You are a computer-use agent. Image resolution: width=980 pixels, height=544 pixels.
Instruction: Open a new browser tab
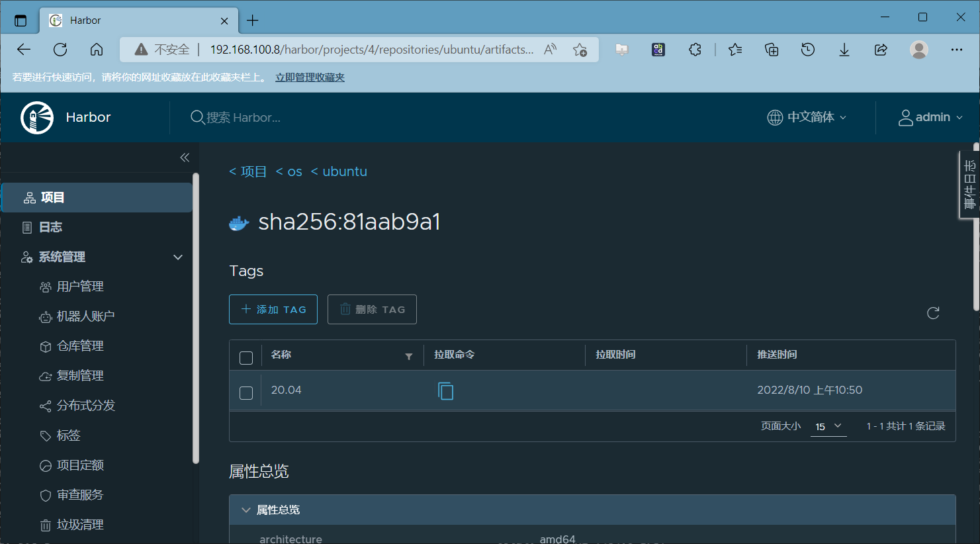click(x=253, y=21)
